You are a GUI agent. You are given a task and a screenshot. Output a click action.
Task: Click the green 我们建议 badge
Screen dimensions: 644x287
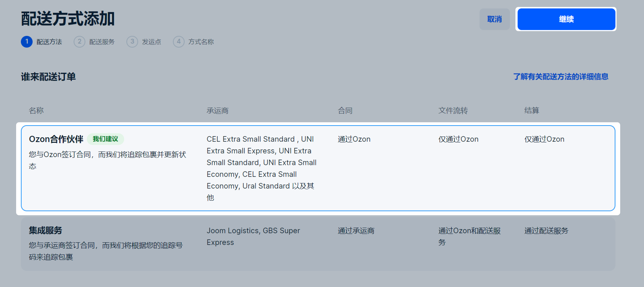tap(105, 139)
